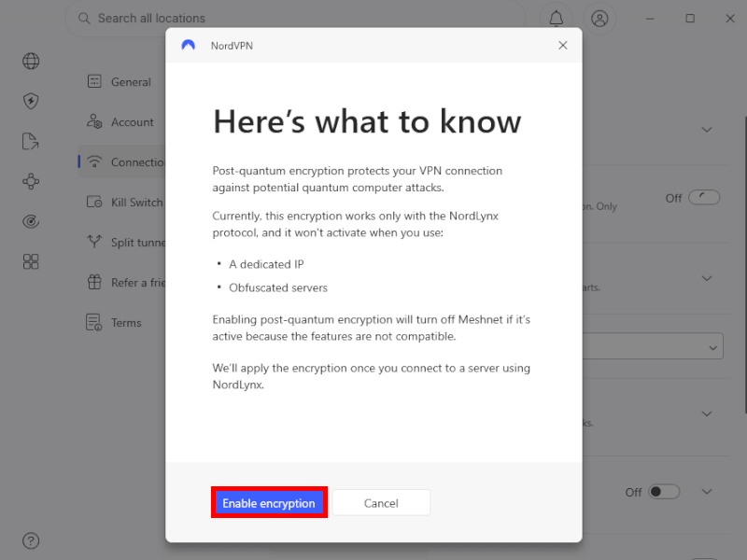Toggle the lower Off switch near bottom
747x560 pixels.
664,492
